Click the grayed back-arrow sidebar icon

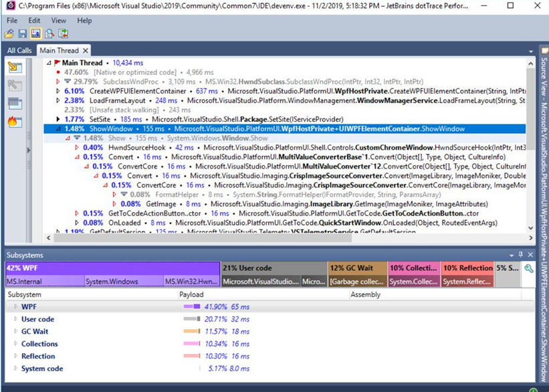click(15, 85)
